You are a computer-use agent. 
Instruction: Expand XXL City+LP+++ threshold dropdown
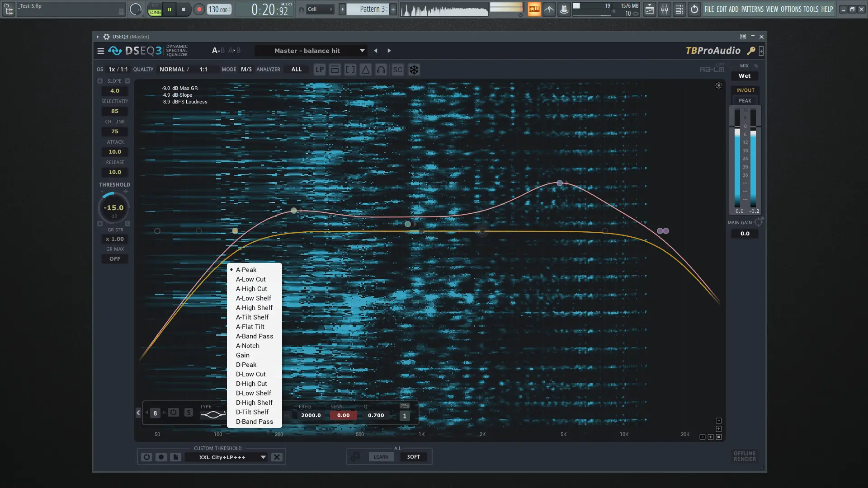coord(263,457)
